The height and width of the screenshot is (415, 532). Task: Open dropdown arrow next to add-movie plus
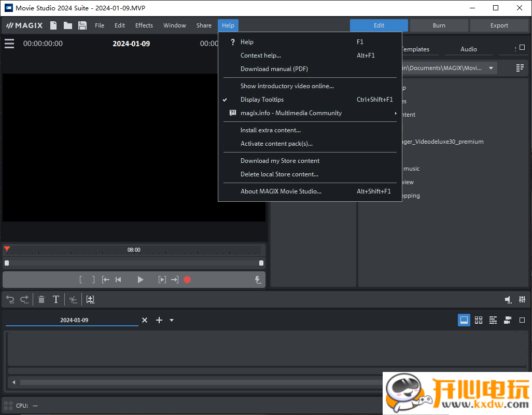coord(172,320)
